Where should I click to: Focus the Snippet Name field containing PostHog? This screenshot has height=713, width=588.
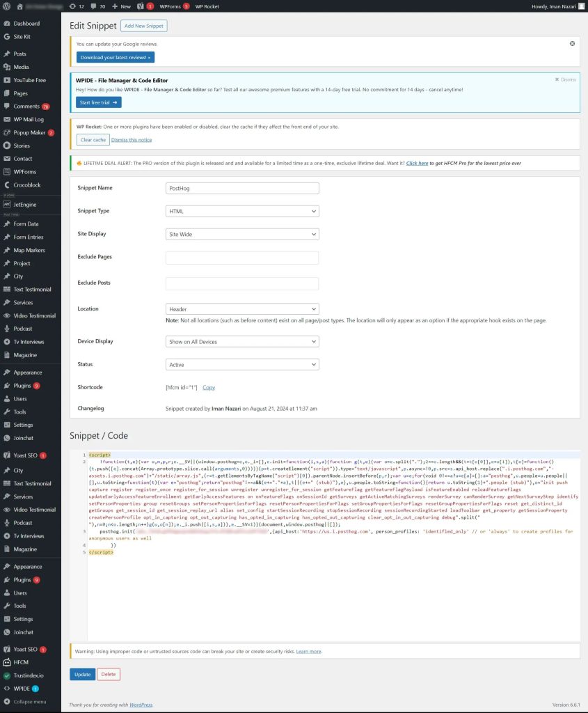tap(242, 188)
